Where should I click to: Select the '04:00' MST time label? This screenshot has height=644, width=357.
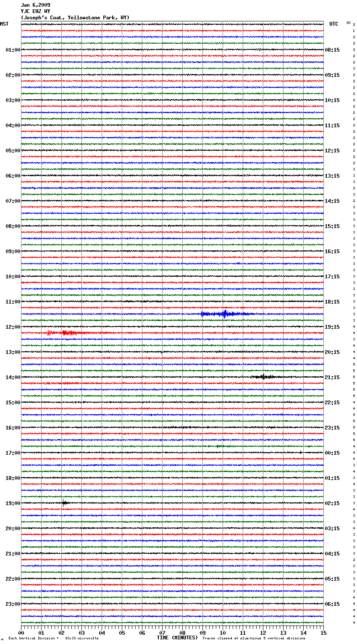13,126
